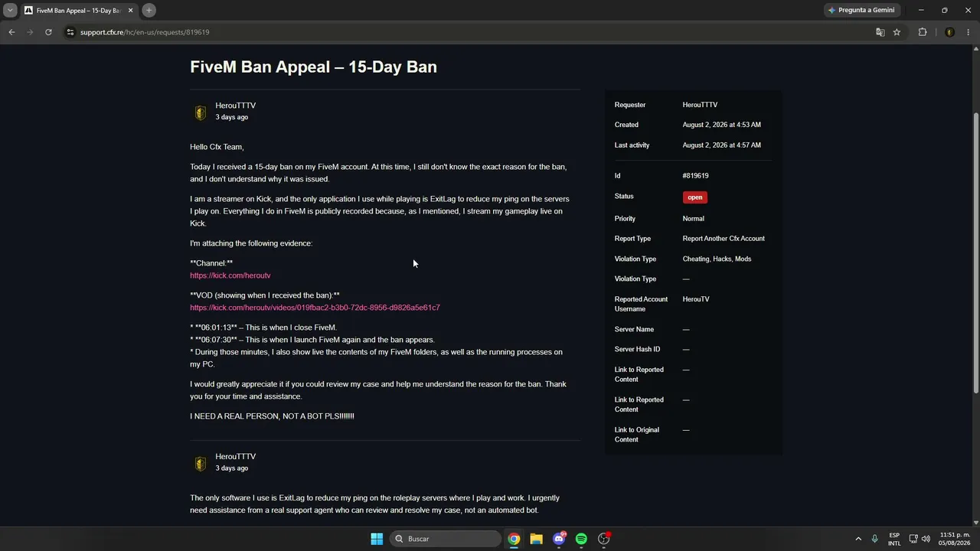This screenshot has height=551, width=980.
Task: Open Spotify from taskbar
Action: (x=581, y=539)
